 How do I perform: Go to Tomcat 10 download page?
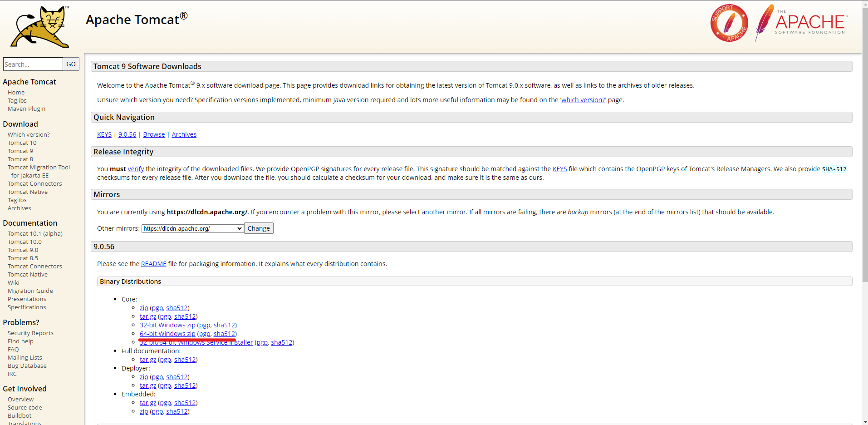click(22, 143)
